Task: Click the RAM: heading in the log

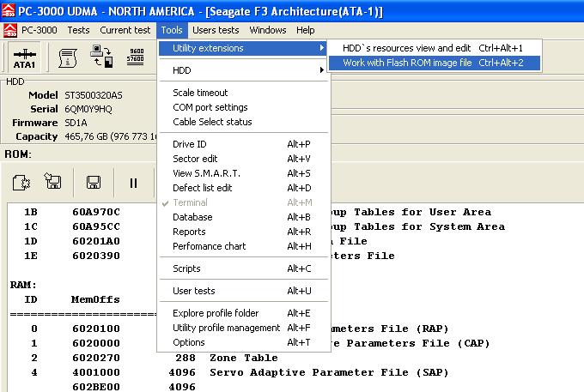Action: tap(23, 285)
